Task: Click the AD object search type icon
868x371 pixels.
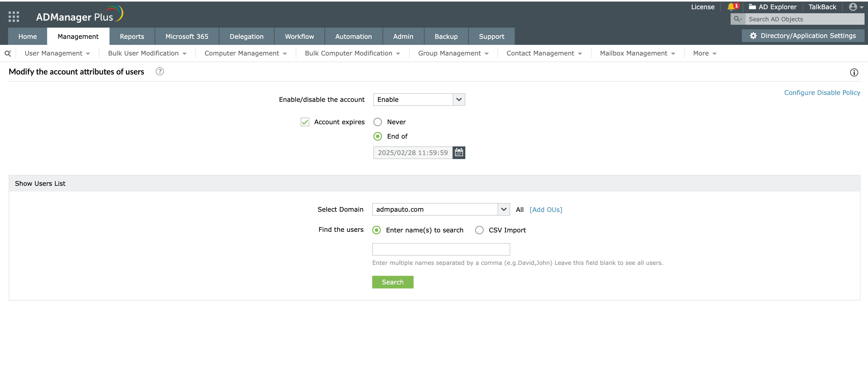Action: coord(738,19)
